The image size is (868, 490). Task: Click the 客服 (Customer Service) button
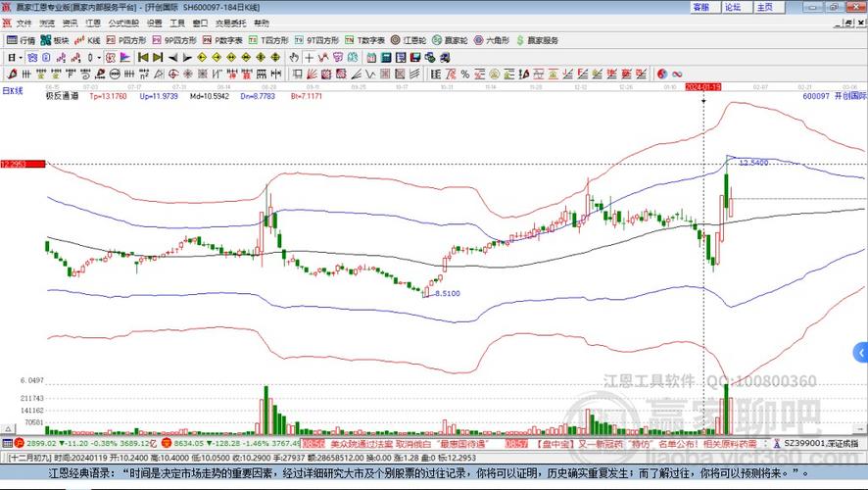[699, 7]
